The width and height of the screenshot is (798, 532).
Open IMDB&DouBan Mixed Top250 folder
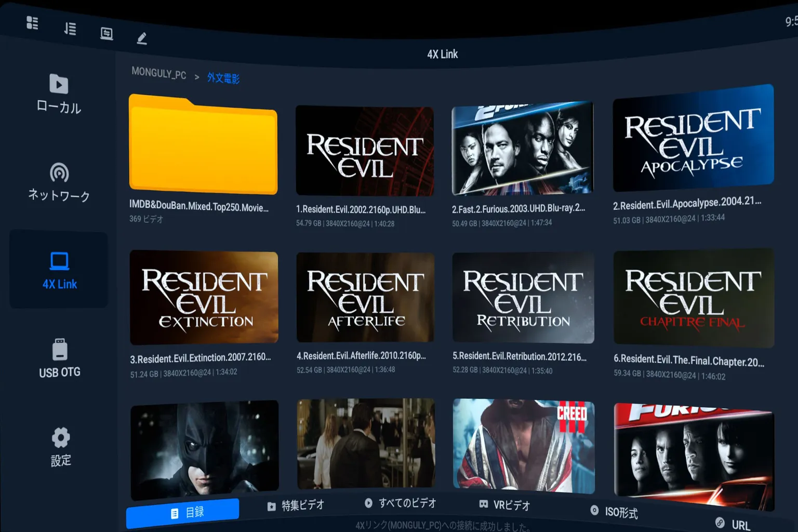203,147
